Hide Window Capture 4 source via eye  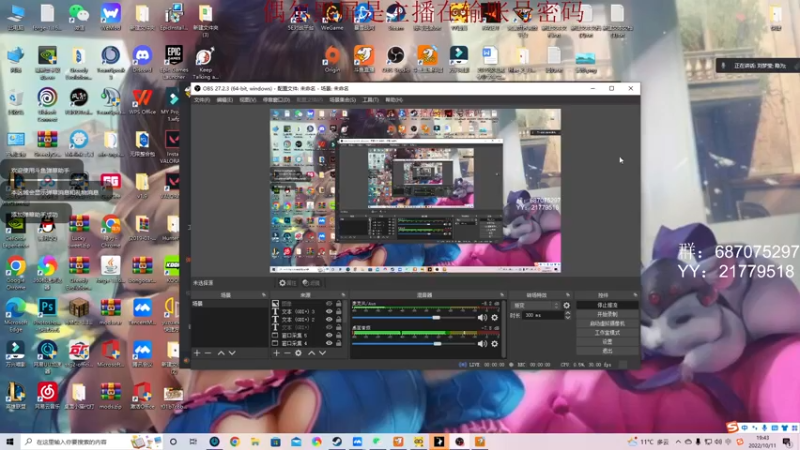(x=329, y=343)
